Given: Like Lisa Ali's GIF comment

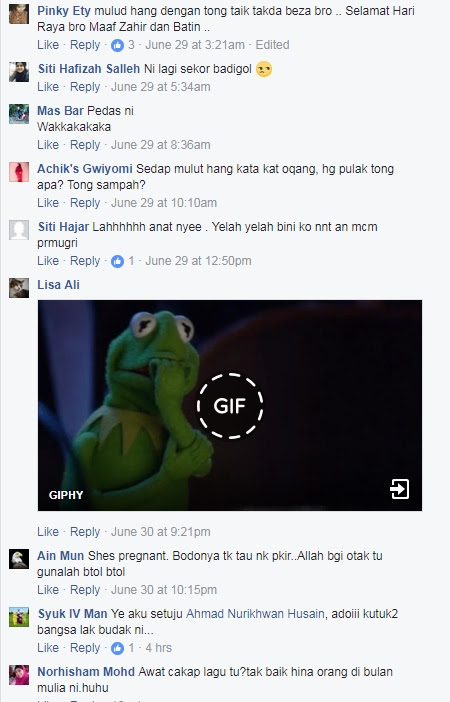Looking at the screenshot, I should tap(48, 532).
